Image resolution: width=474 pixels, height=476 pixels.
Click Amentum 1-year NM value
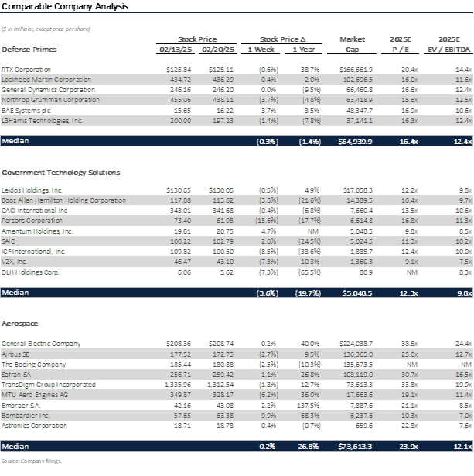click(x=313, y=231)
